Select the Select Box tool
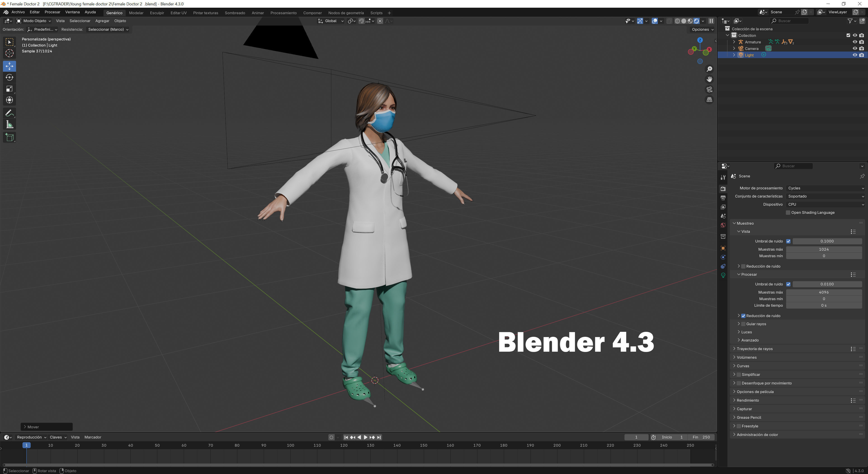Image resolution: width=868 pixels, height=474 pixels. [x=9, y=42]
